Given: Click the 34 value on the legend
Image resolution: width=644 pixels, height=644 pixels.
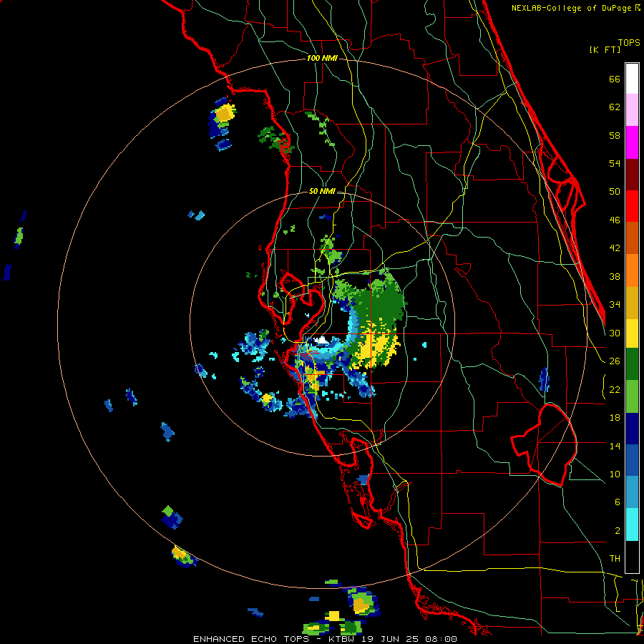Looking at the screenshot, I should click(x=615, y=305).
